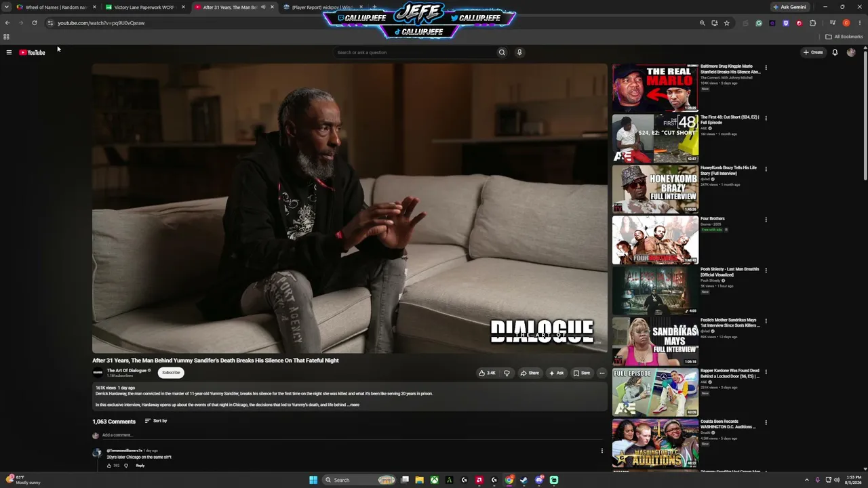868x488 pixels.
Task: Focus the YouTube search box
Action: [x=415, y=52]
